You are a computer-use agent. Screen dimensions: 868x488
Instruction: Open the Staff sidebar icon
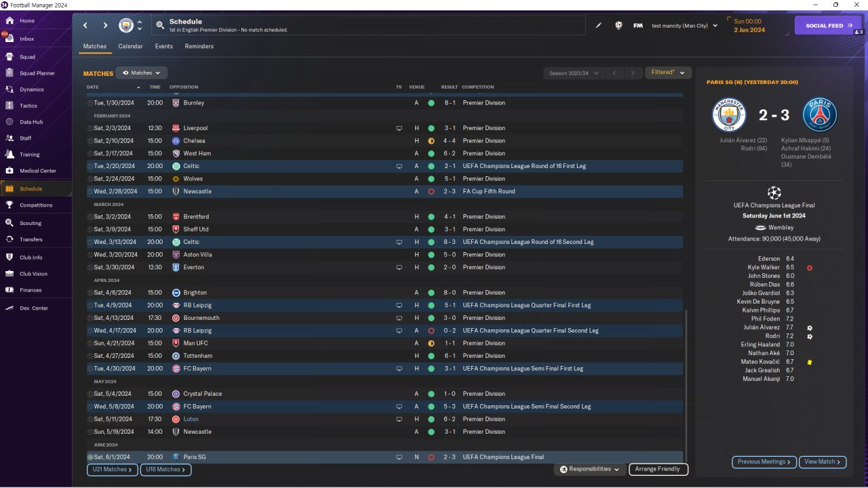click(x=9, y=138)
